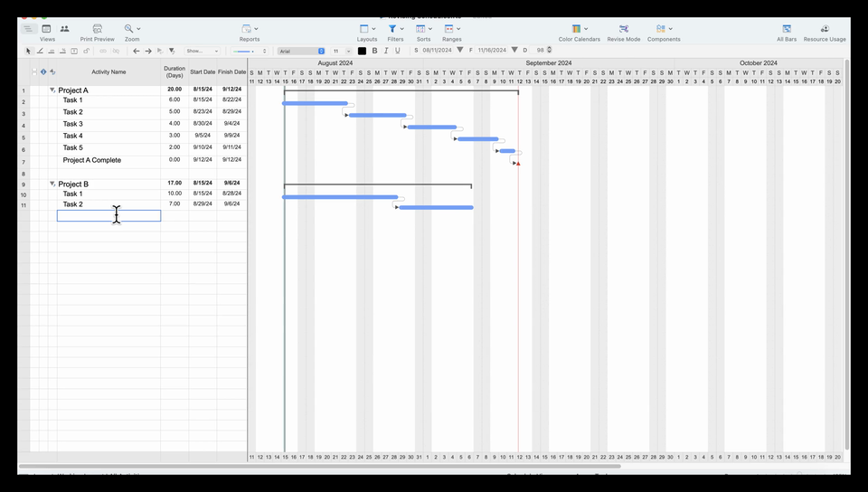
Task: Click the Color Calendars icon
Action: [x=576, y=29]
